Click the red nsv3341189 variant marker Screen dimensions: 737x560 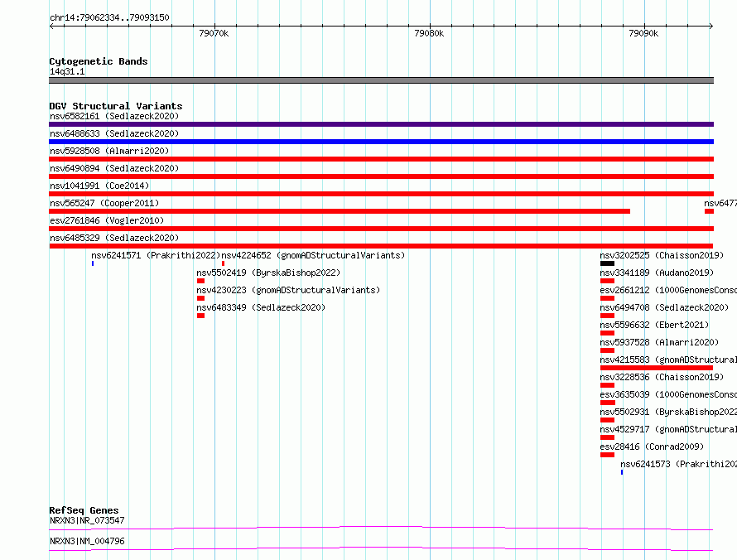tap(607, 281)
